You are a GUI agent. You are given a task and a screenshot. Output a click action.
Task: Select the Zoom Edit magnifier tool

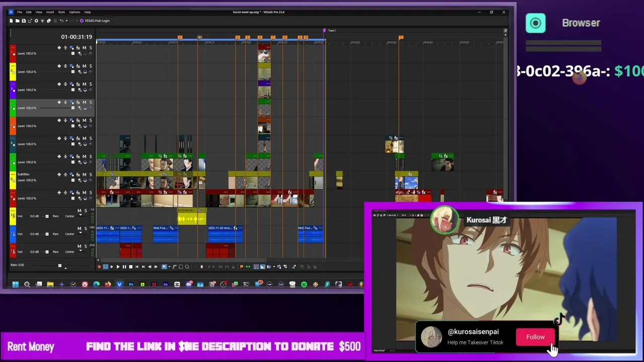pos(187,266)
